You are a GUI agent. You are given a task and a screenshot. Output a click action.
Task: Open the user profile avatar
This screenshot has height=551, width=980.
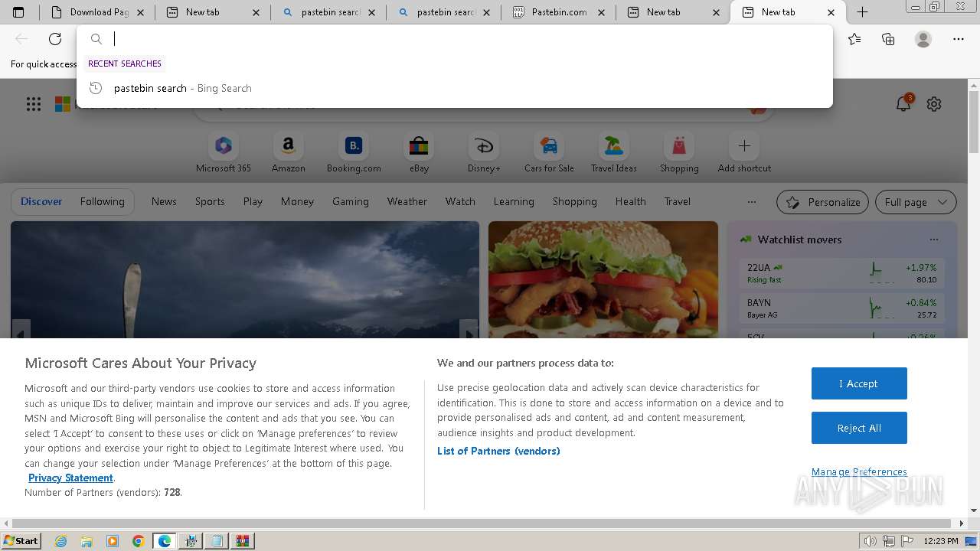click(x=923, y=39)
